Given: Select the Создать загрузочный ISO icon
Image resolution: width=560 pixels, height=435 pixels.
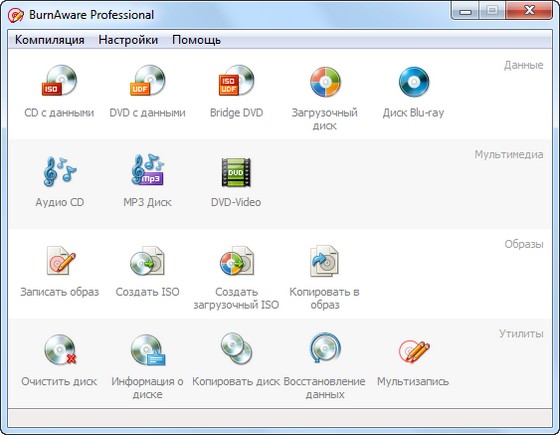Looking at the screenshot, I should [237, 261].
